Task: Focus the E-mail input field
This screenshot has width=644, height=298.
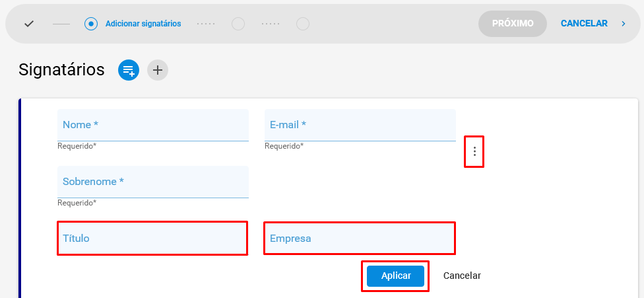Action: [x=360, y=125]
